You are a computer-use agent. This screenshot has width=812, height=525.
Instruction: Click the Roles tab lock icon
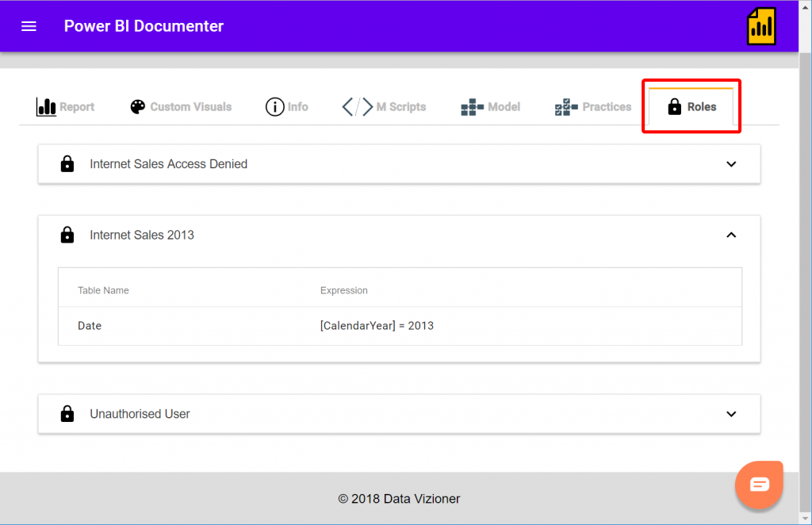click(x=674, y=106)
